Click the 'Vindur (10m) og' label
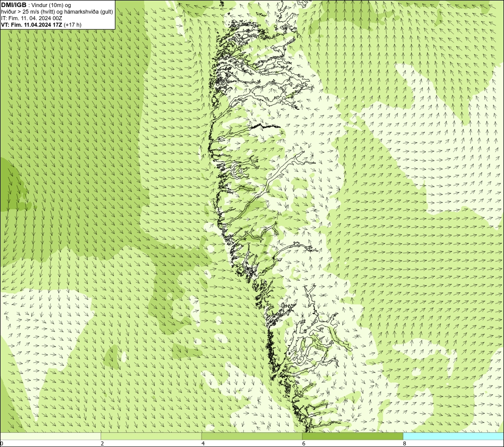 [52, 6]
